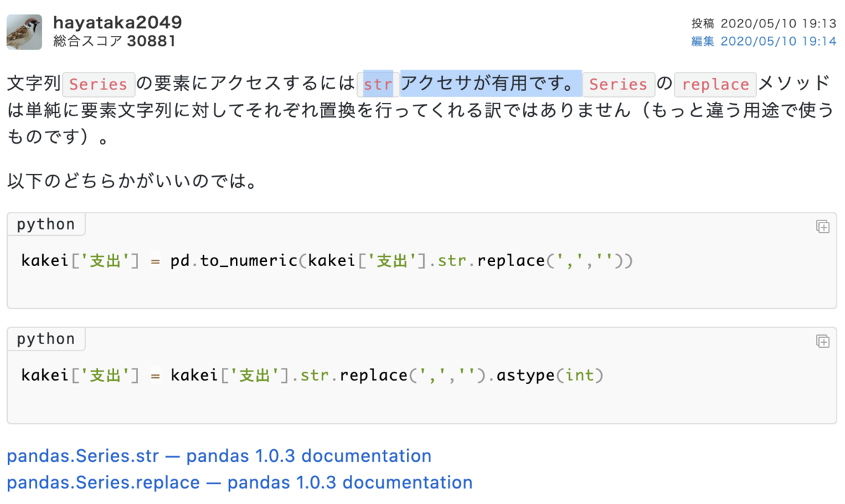The image size is (845, 504).
Task: Click the python label on the first code block
Action: [x=45, y=224]
